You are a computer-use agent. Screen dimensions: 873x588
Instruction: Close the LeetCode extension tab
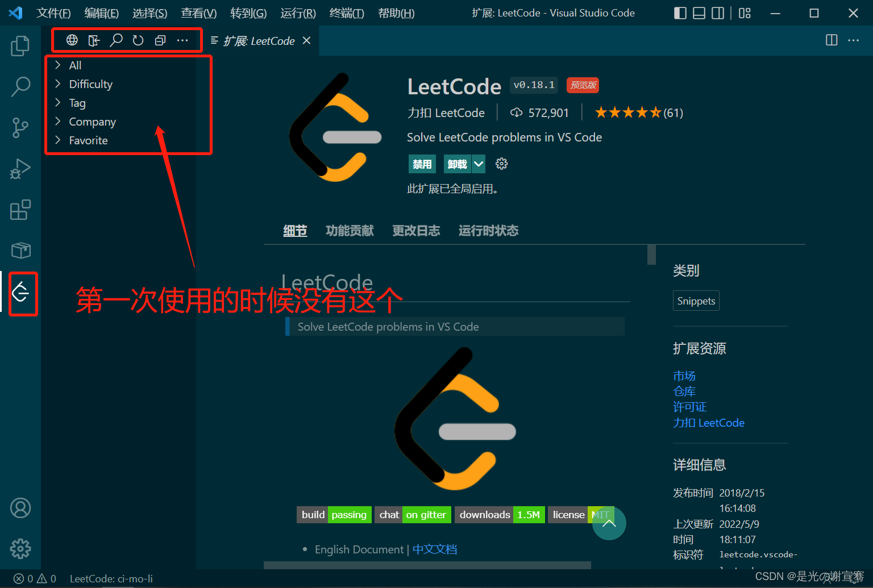pyautogui.click(x=307, y=40)
